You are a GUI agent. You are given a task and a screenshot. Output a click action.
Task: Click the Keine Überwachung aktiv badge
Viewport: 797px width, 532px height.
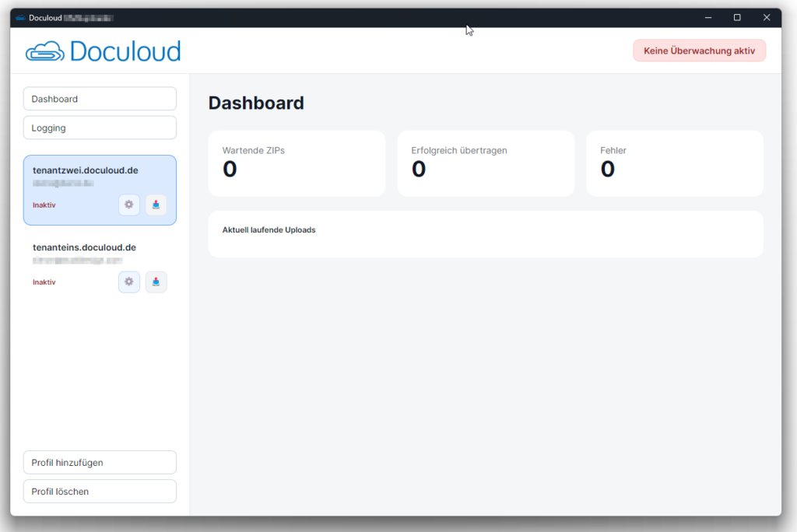click(x=700, y=51)
